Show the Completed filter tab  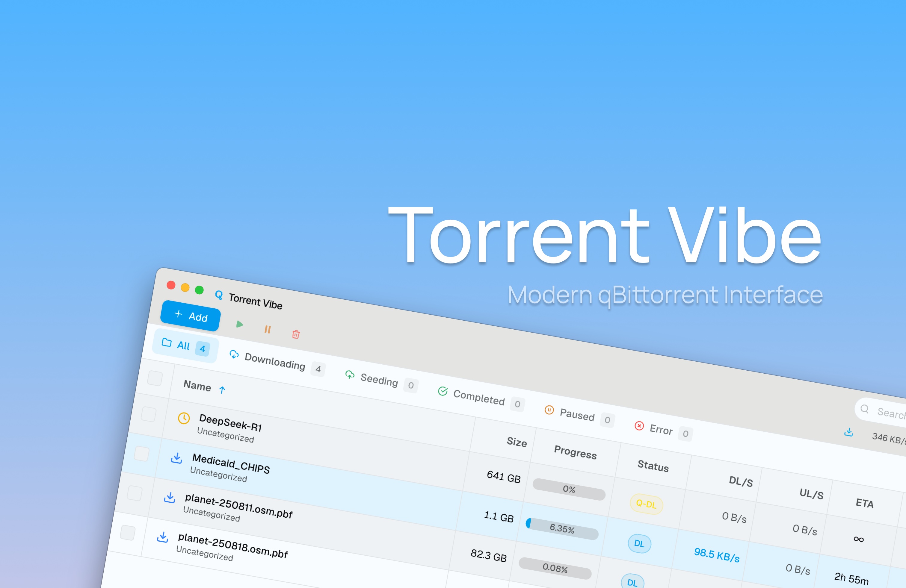[x=481, y=398]
